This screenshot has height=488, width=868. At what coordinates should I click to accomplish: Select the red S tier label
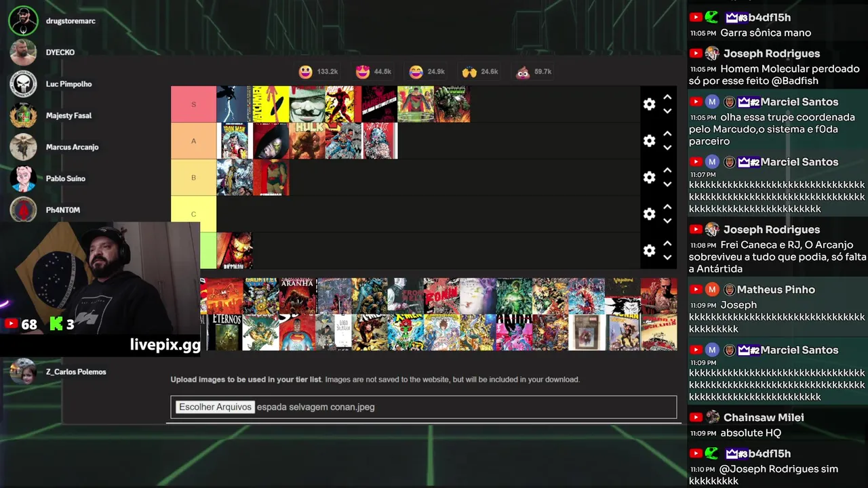(x=193, y=104)
